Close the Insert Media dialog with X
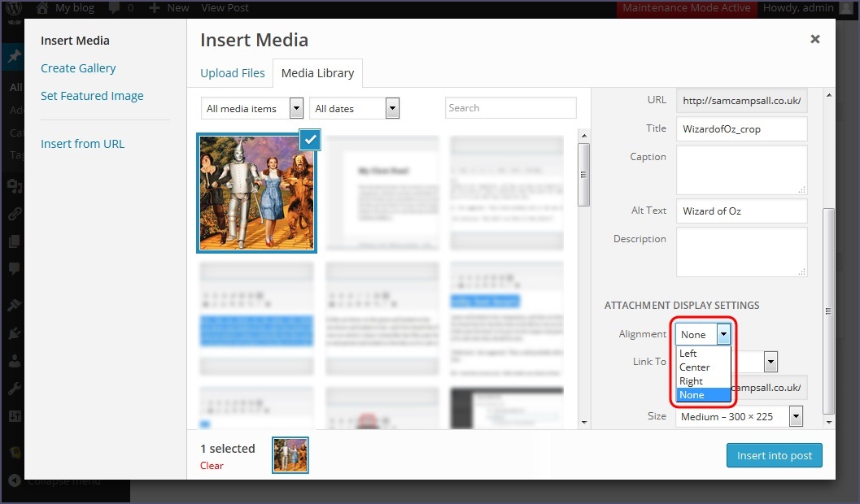 click(814, 39)
